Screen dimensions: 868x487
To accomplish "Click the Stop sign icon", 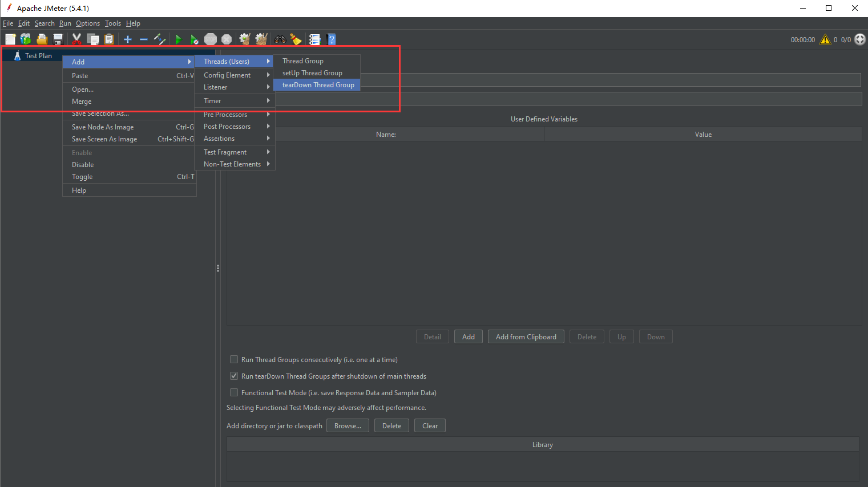I will tap(211, 39).
